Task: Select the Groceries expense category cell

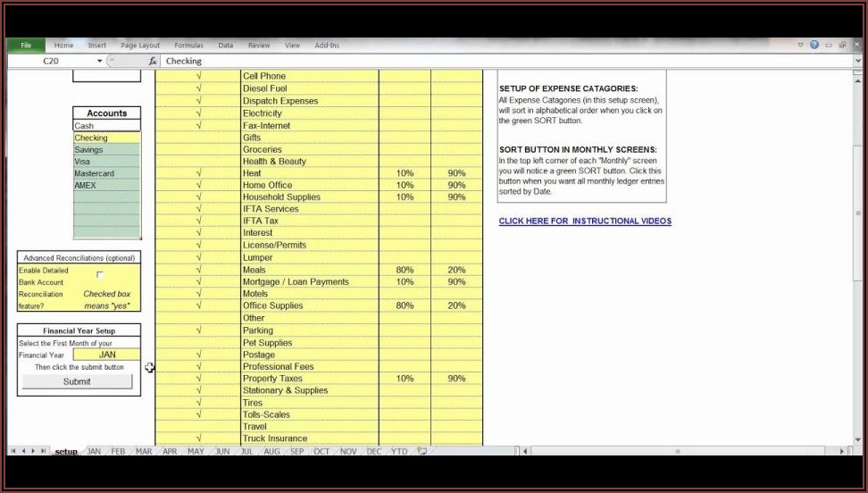Action: coord(310,149)
